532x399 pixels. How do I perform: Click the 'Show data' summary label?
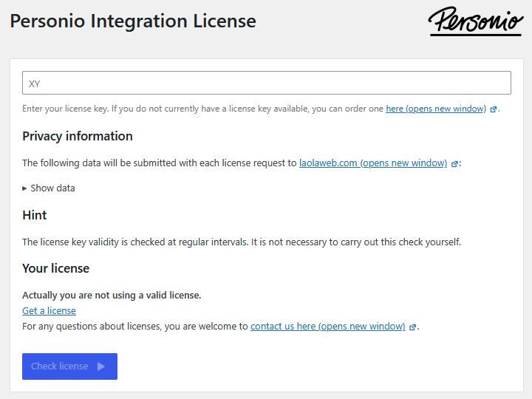[52, 188]
